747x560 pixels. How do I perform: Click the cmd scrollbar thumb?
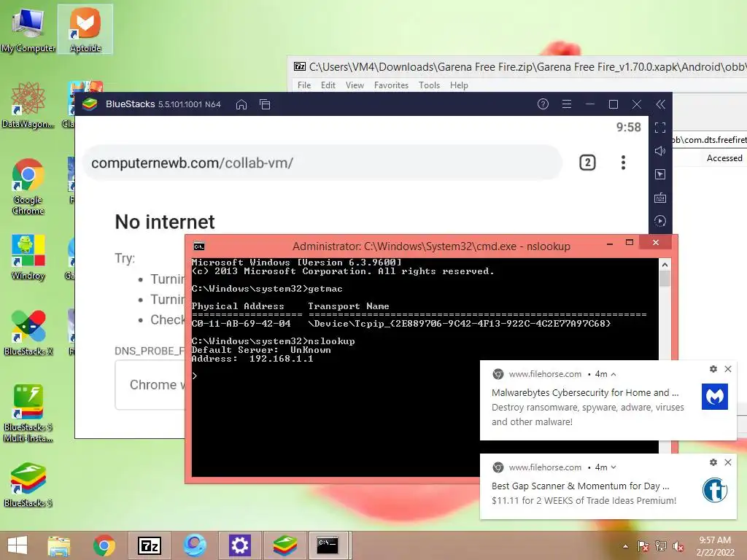[x=665, y=278]
